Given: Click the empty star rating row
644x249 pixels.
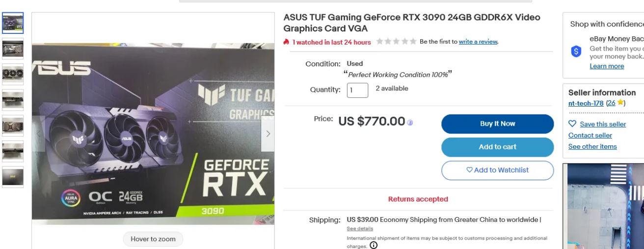Looking at the screenshot, I should click(x=396, y=42).
